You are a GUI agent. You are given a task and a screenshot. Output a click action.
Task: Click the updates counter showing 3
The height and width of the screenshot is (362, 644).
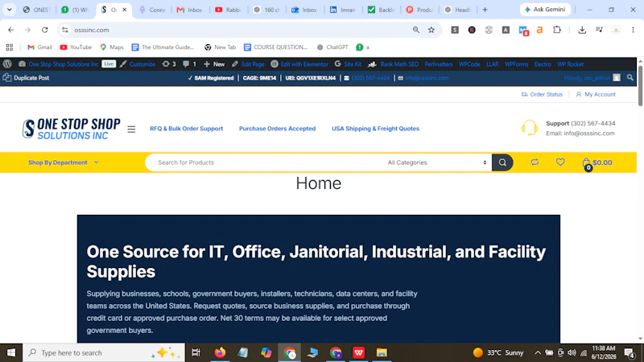point(169,64)
